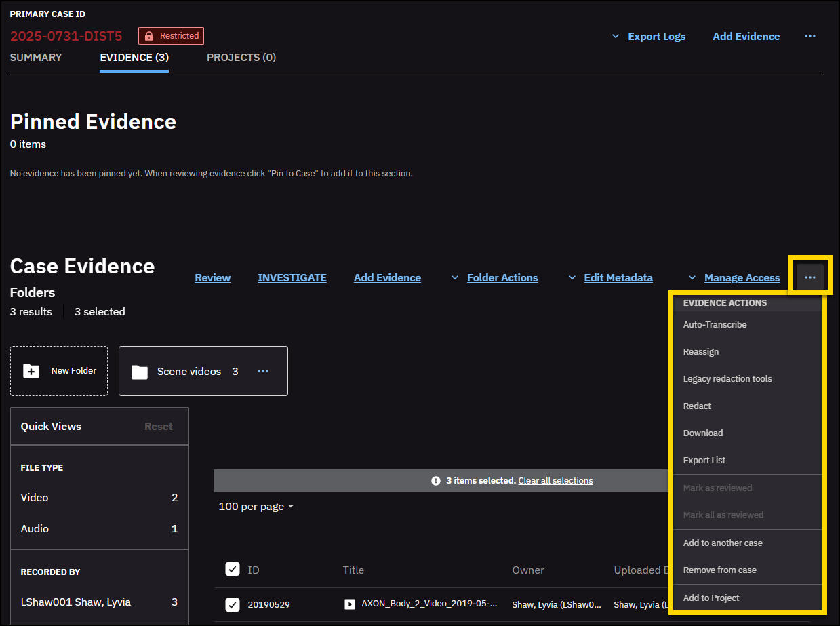Viewport: 840px width, 626px height.
Task: Open the case header three-dot menu
Action: (809, 36)
